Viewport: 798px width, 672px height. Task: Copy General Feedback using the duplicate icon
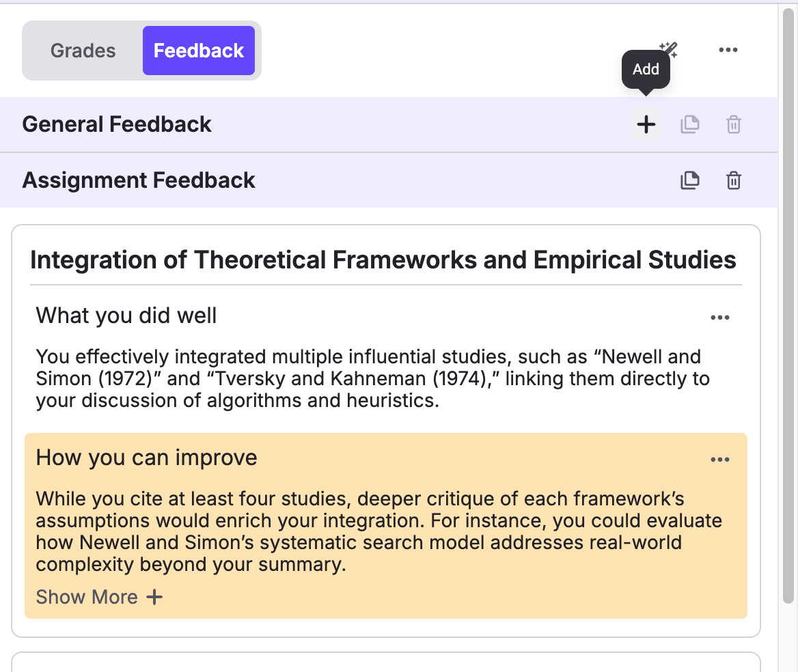click(x=689, y=124)
